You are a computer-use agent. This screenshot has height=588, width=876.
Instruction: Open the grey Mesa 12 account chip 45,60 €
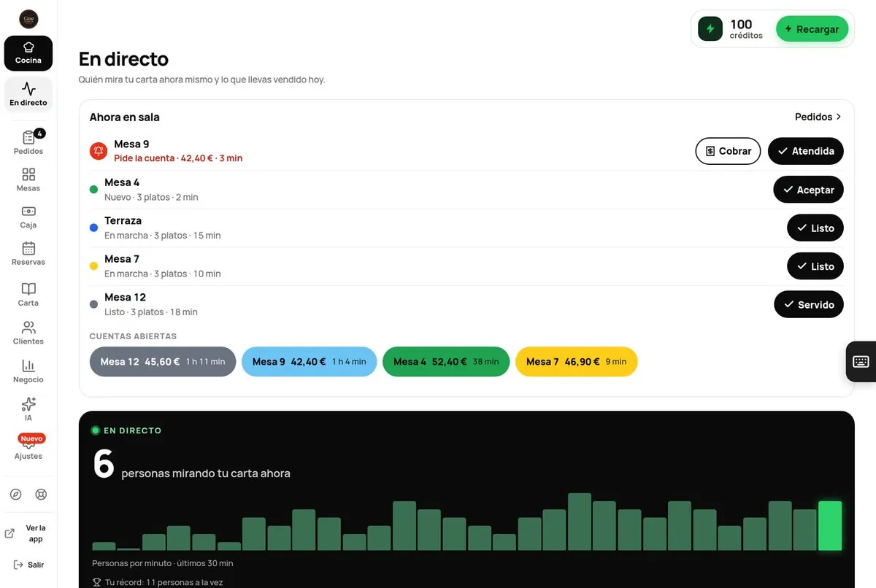[163, 362]
